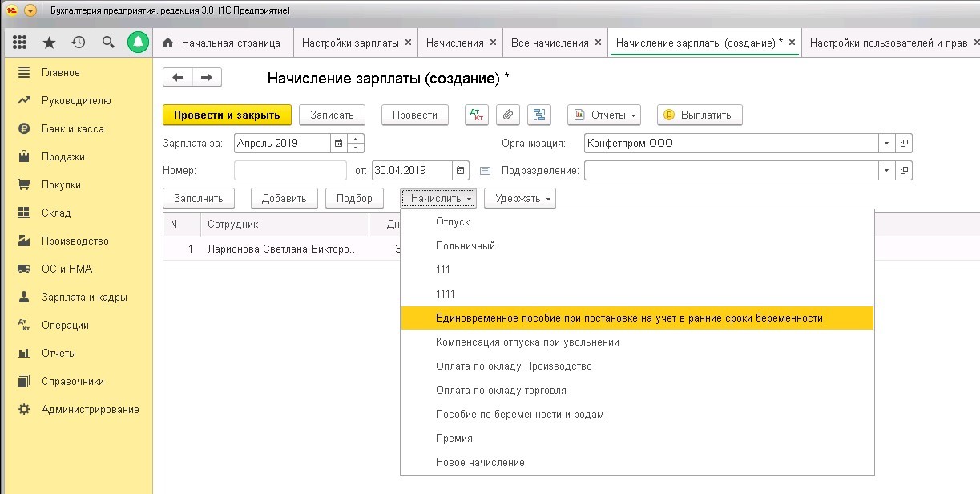The image size is (980, 494).
Task: Choose Премия in the Начислить menu
Action: point(454,438)
